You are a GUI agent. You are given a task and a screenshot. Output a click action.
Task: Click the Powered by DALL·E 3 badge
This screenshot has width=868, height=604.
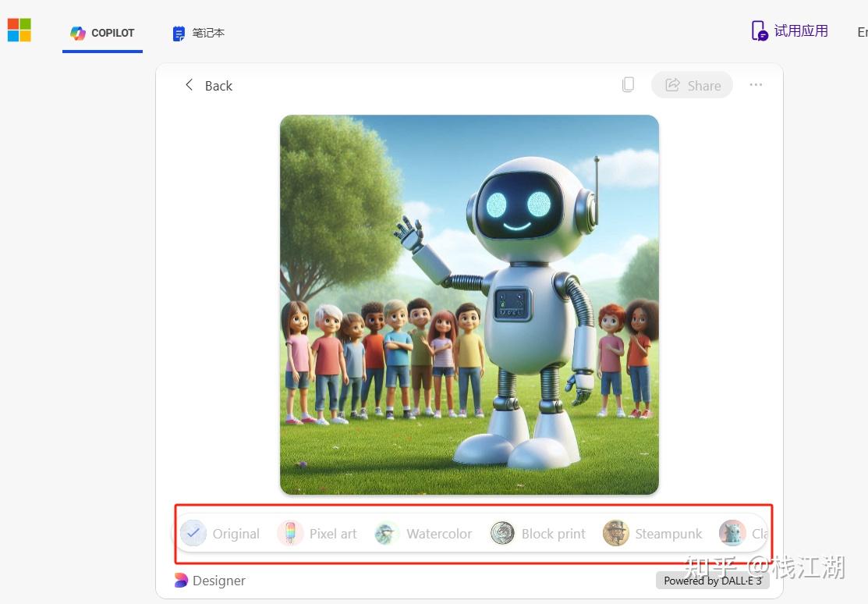click(712, 581)
